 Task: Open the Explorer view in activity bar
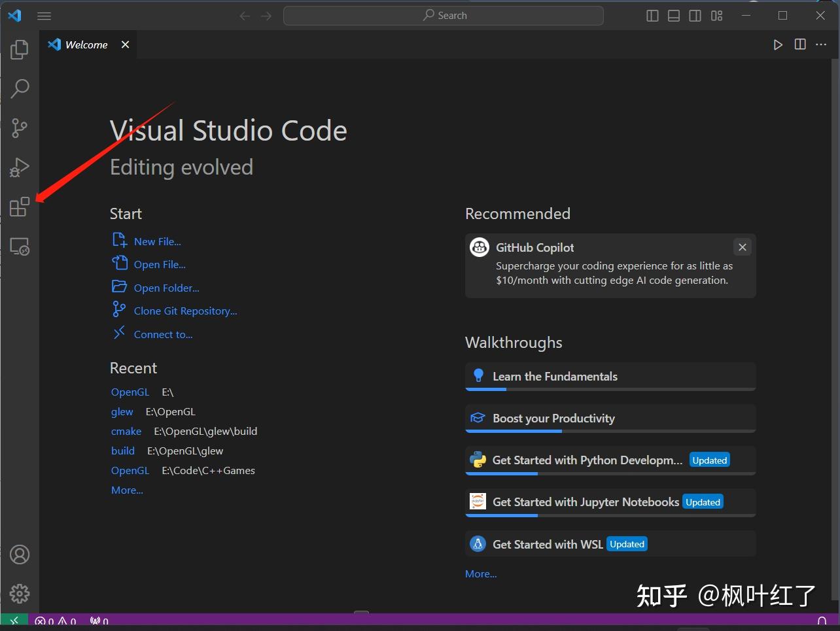tap(20, 50)
